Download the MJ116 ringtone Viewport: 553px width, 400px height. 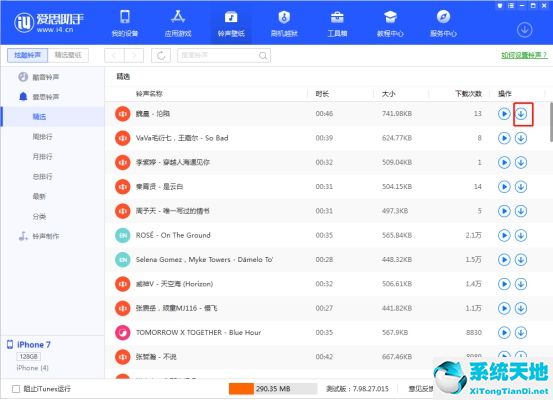point(521,308)
